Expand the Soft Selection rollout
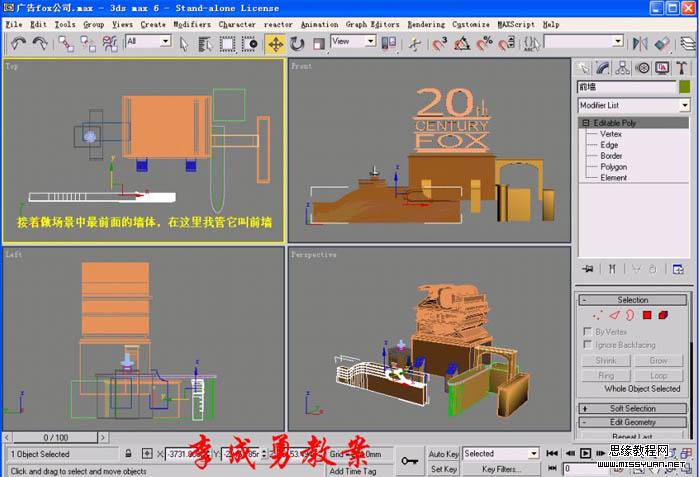The image size is (700, 477). coord(633,408)
